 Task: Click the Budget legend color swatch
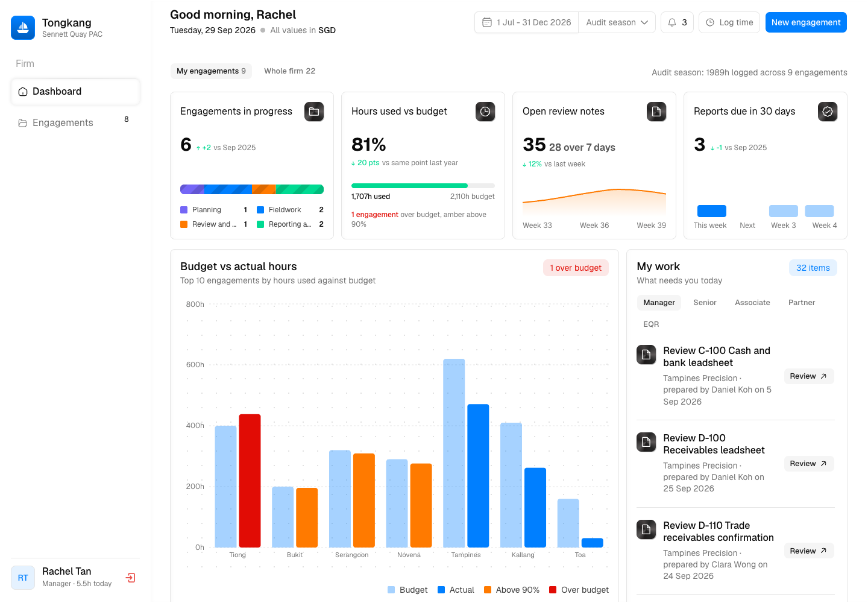[x=391, y=590]
